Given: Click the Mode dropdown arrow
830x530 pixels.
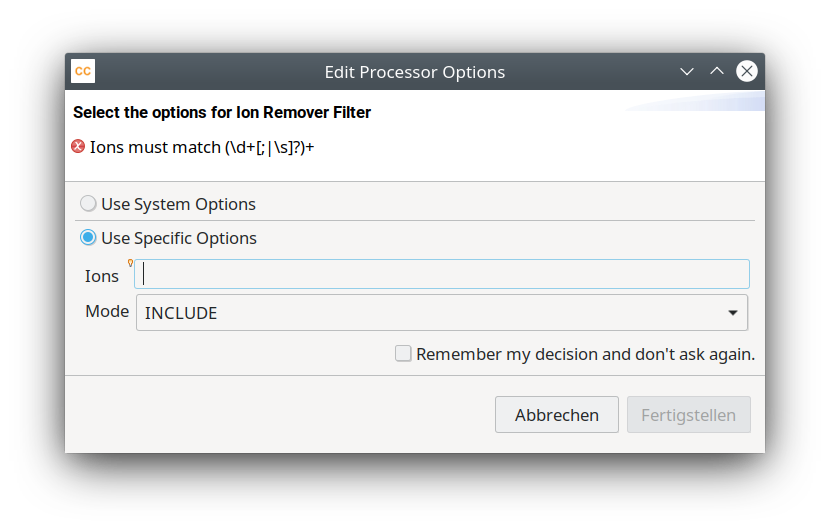Looking at the screenshot, I should tap(733, 313).
